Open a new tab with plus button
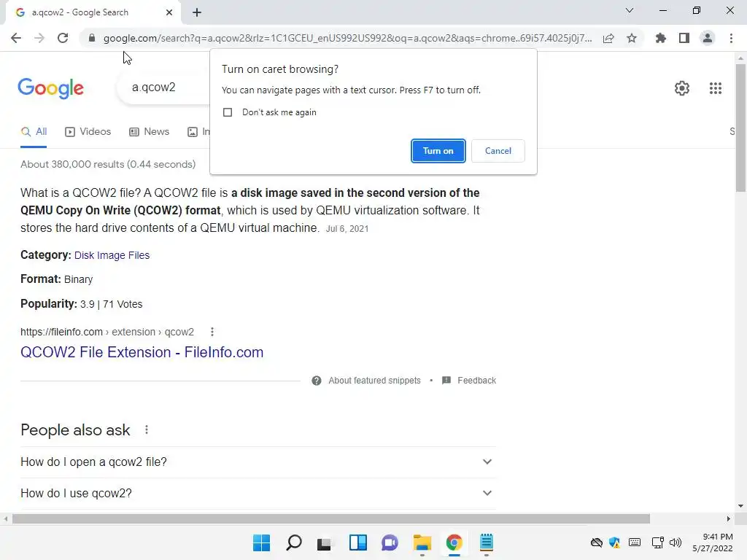Image resolution: width=747 pixels, height=560 pixels. pos(197,12)
